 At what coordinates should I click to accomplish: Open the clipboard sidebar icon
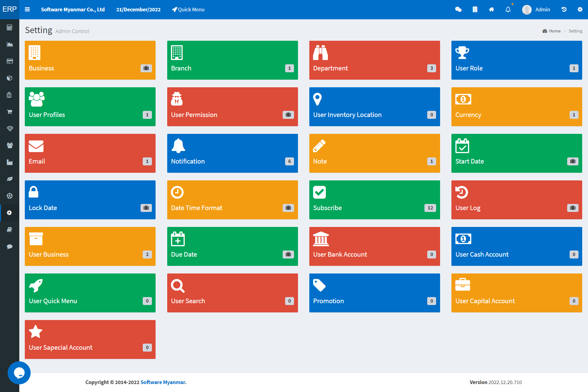9,95
